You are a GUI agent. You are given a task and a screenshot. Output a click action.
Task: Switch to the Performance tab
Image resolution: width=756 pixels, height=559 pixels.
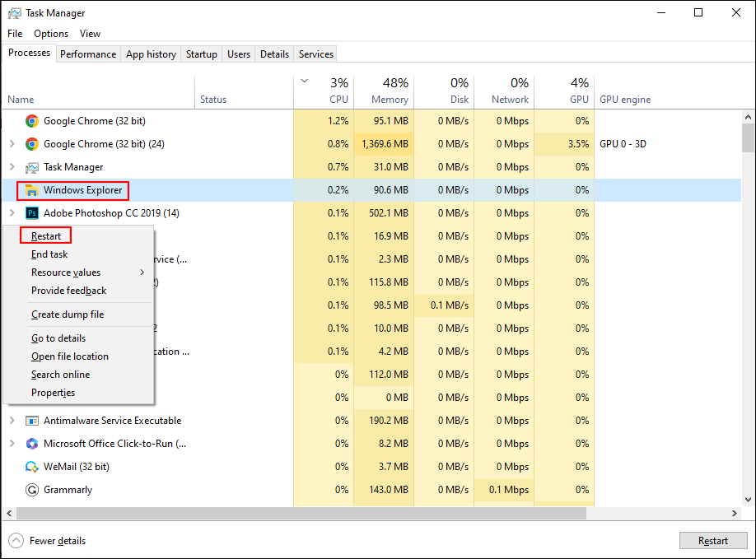pos(88,54)
